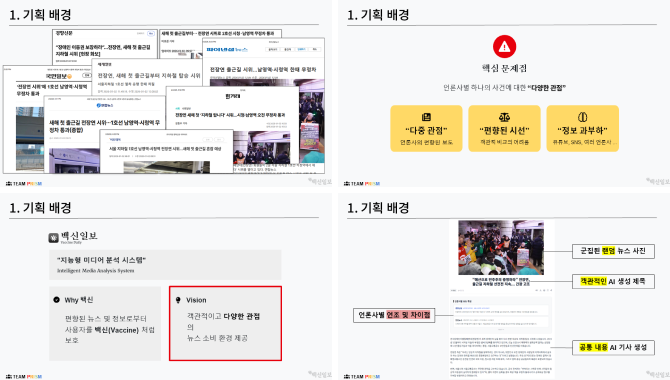Click the 한겨레 masthead in the clipping
Image resolution: width=670 pixels, height=380 pixels.
[233, 96]
